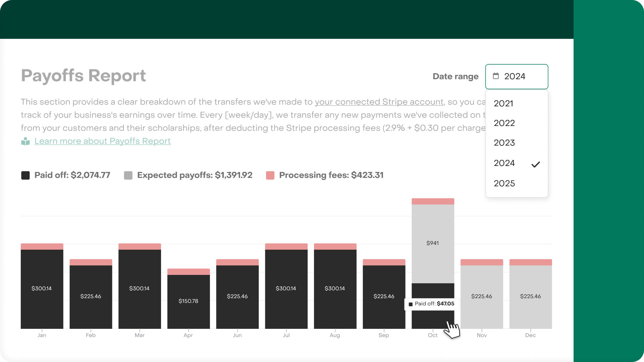Click the black Paid off legend square
The height and width of the screenshot is (362, 644).
[x=25, y=175]
